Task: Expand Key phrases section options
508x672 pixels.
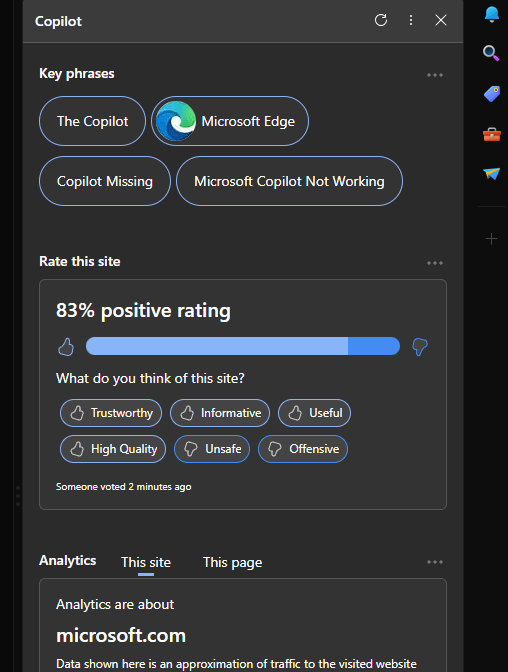Action: click(435, 75)
